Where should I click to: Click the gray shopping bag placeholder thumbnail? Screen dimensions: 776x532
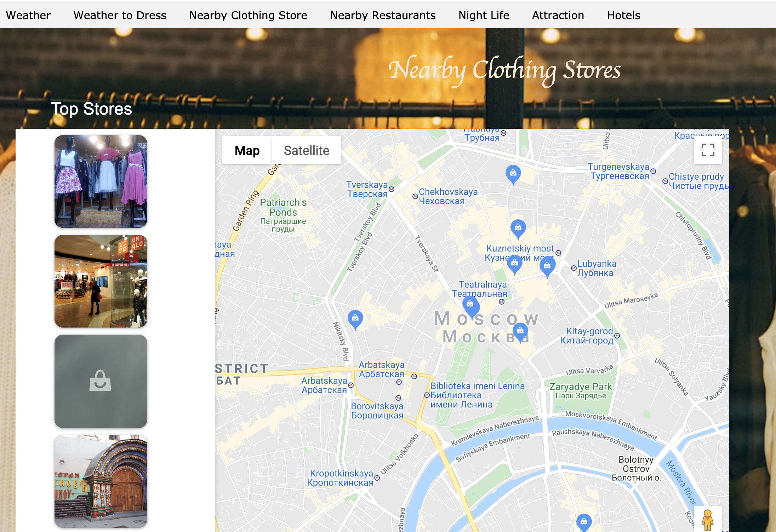point(101,381)
